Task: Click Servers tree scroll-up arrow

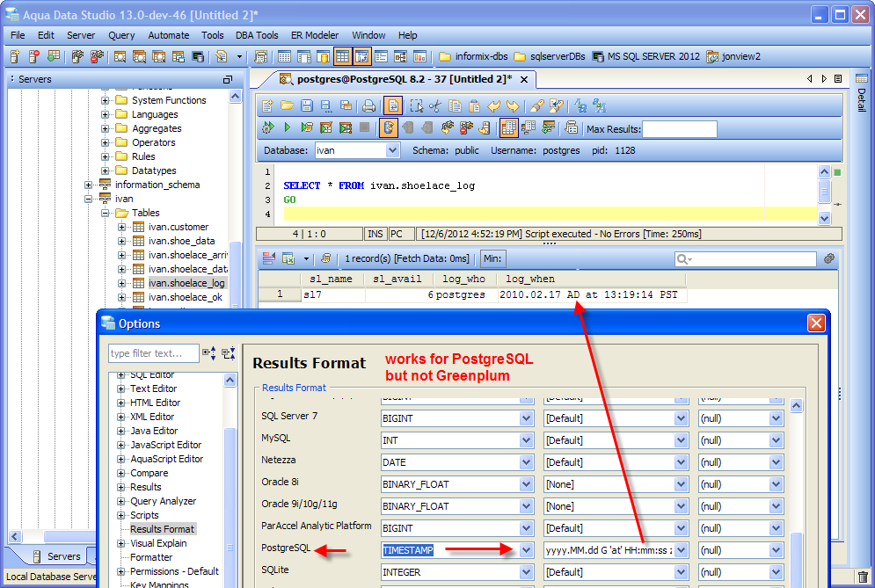Action: (x=235, y=97)
